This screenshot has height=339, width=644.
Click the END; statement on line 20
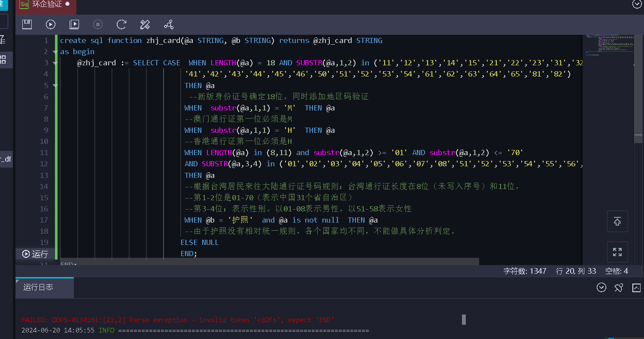(x=189, y=253)
